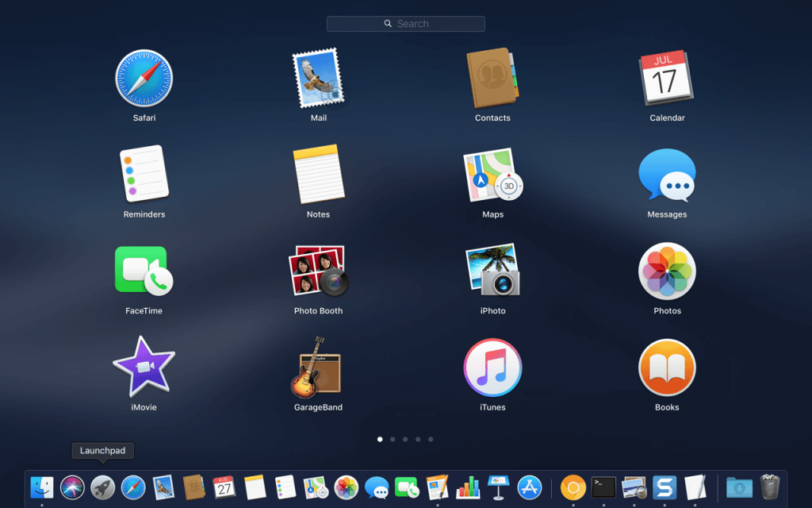Open TextEdit from the Dock
The width and height of the screenshot is (812, 508).
[695, 488]
